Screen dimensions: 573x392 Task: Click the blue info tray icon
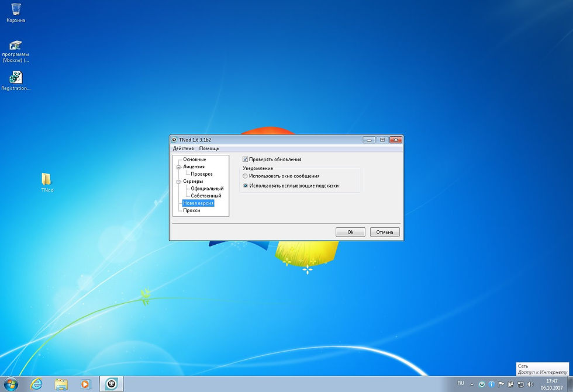pyautogui.click(x=492, y=384)
